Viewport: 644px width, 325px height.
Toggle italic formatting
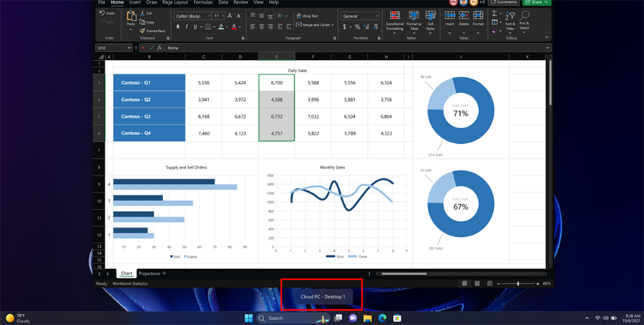[185, 26]
